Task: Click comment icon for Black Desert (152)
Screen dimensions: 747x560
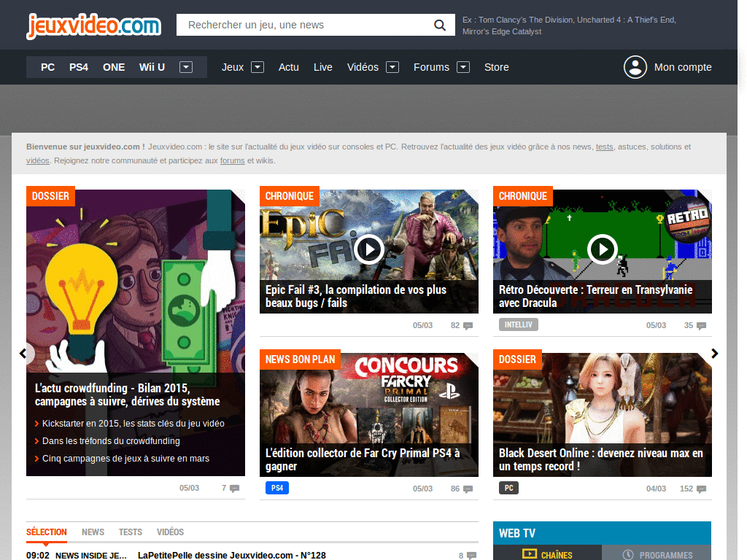Action: click(x=701, y=489)
